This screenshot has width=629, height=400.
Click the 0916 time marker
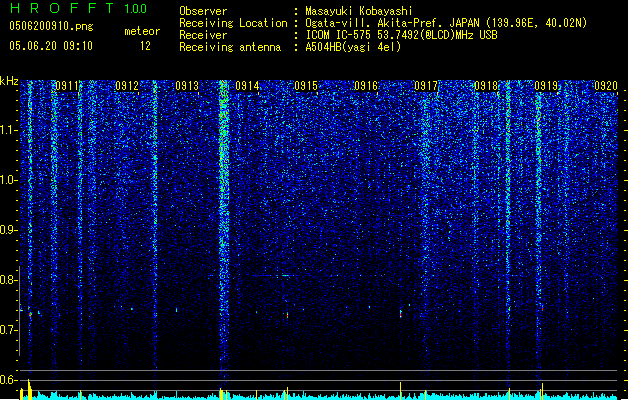click(366, 85)
